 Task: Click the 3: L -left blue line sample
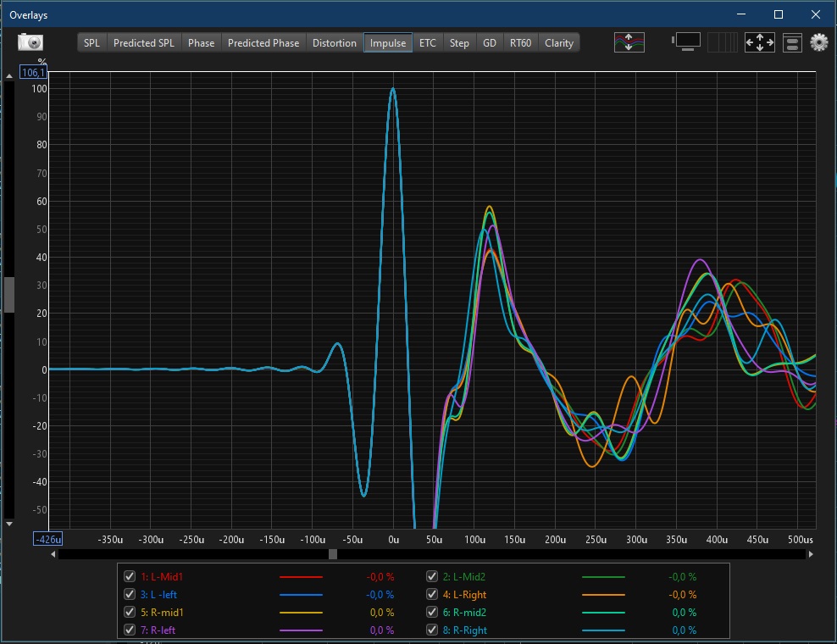click(x=301, y=594)
